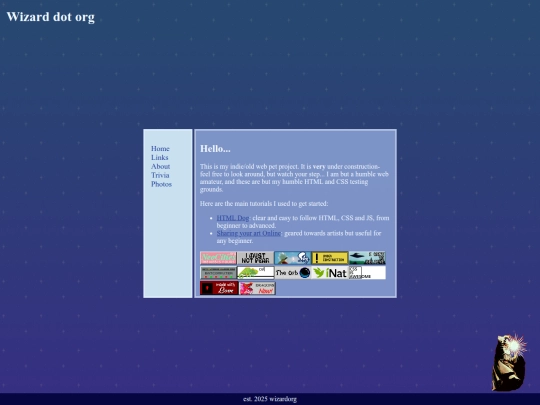
Task: Open the Photos page
Action: coord(161,184)
